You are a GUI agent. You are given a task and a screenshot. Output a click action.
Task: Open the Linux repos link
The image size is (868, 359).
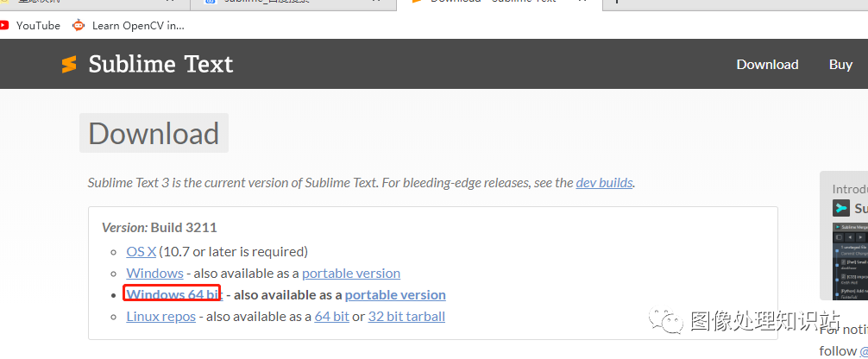pyautogui.click(x=161, y=317)
